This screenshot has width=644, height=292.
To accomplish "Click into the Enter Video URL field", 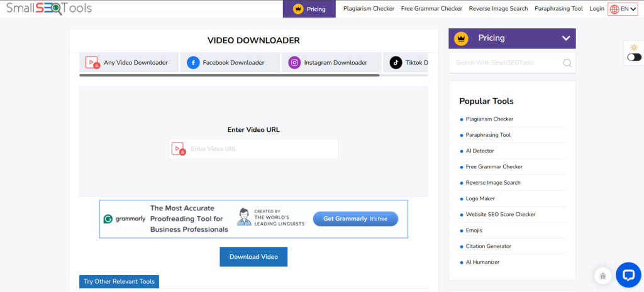I will click(x=253, y=149).
